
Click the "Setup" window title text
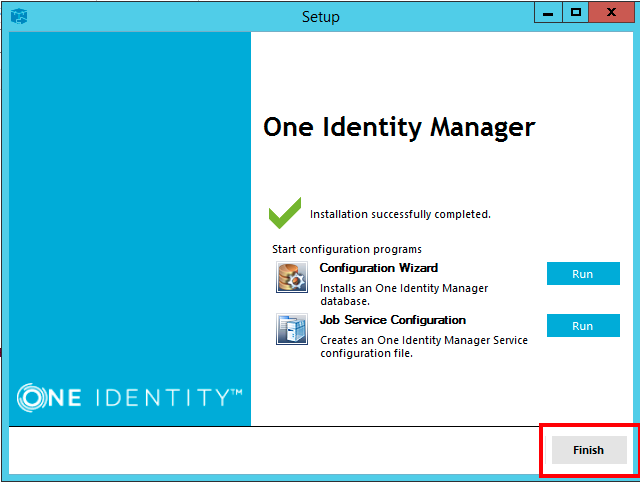320,17
